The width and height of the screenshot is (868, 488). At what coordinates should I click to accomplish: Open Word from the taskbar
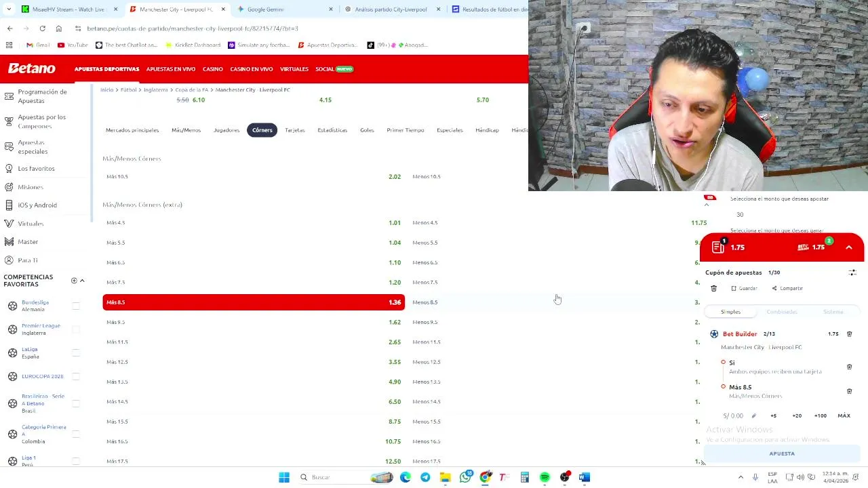pos(585,477)
